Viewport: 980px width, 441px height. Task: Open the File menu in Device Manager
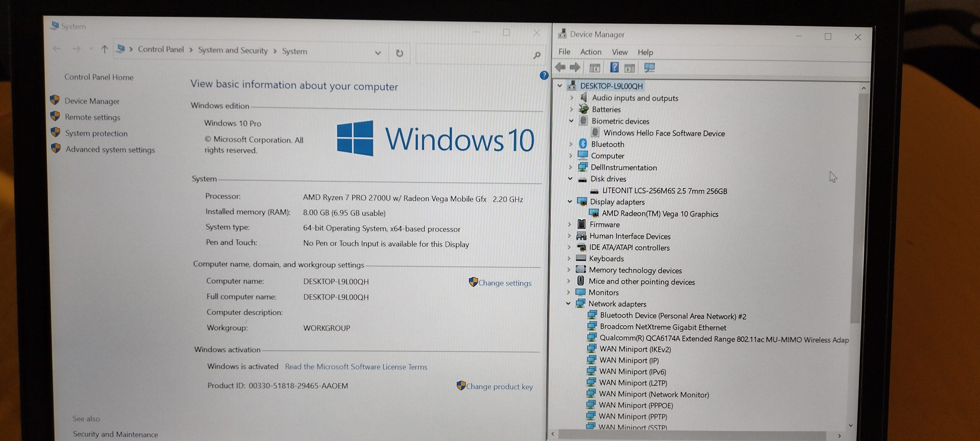564,51
